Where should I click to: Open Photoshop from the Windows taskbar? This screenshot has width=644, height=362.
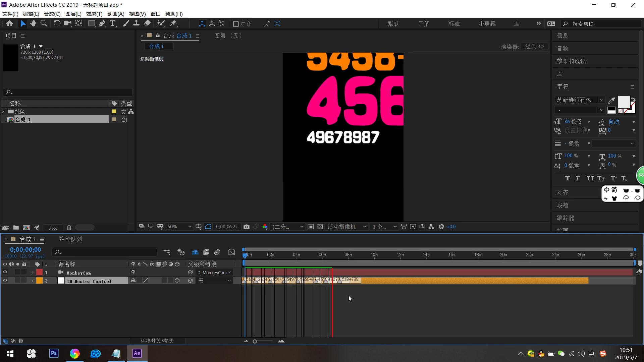tap(54, 353)
